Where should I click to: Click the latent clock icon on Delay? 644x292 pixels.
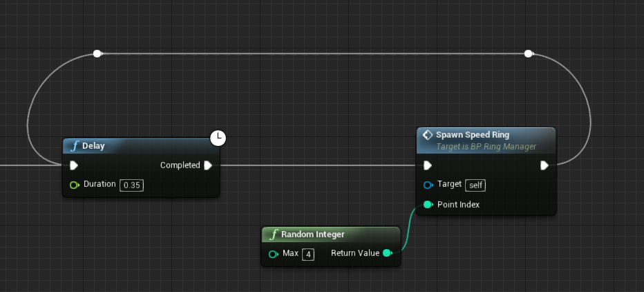click(218, 138)
